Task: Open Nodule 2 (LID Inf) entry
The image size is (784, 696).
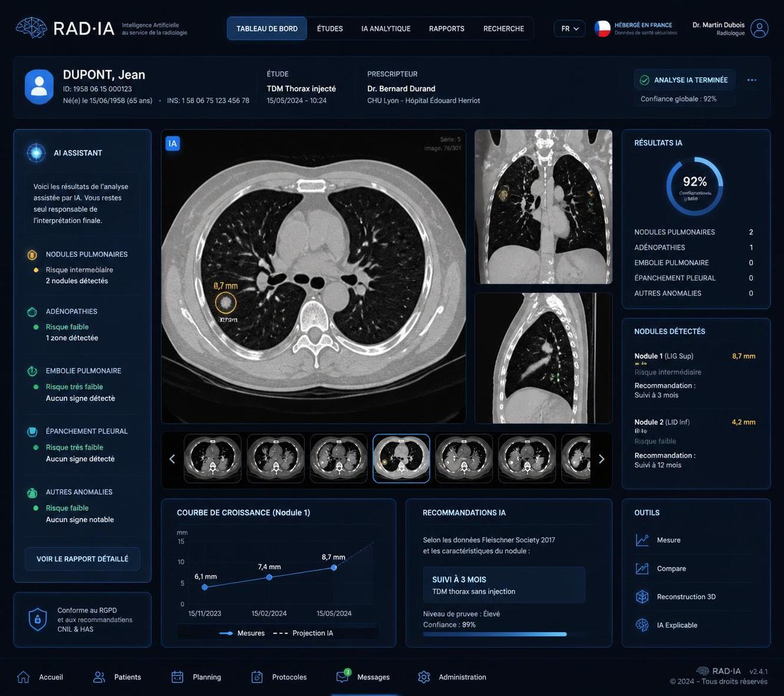Action: 695,443
